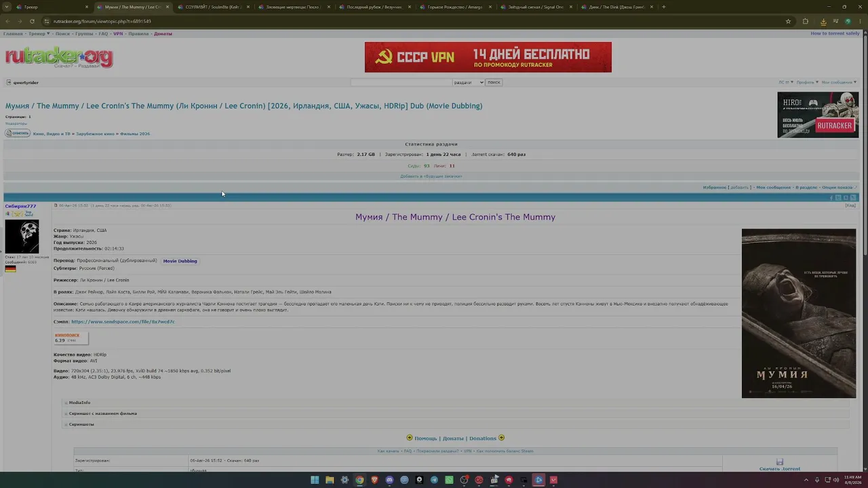Image resolution: width=868 pixels, height=488 pixels.
Task: Click the Кинопоиск 6.29 rating badge
Action: tap(71, 338)
